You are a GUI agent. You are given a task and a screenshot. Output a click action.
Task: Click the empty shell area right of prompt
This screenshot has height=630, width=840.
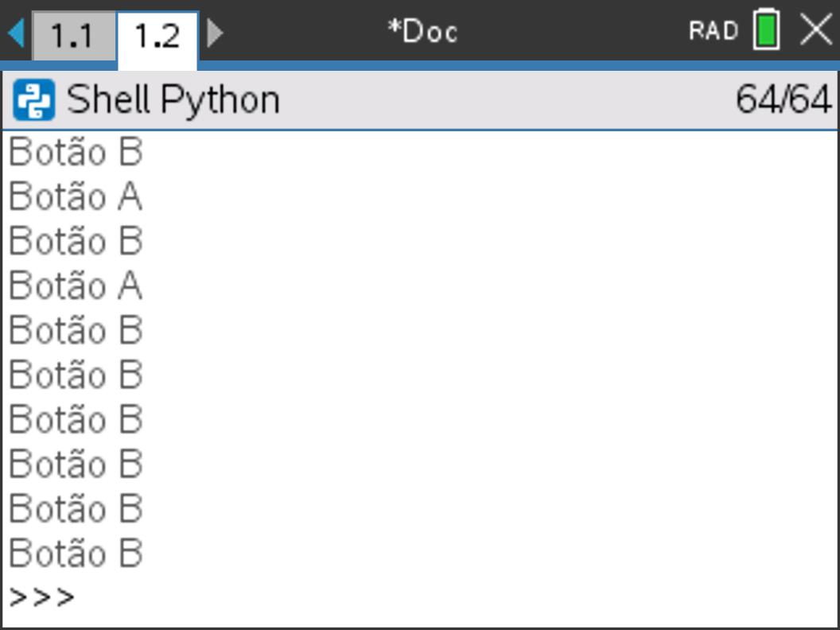click(455, 597)
